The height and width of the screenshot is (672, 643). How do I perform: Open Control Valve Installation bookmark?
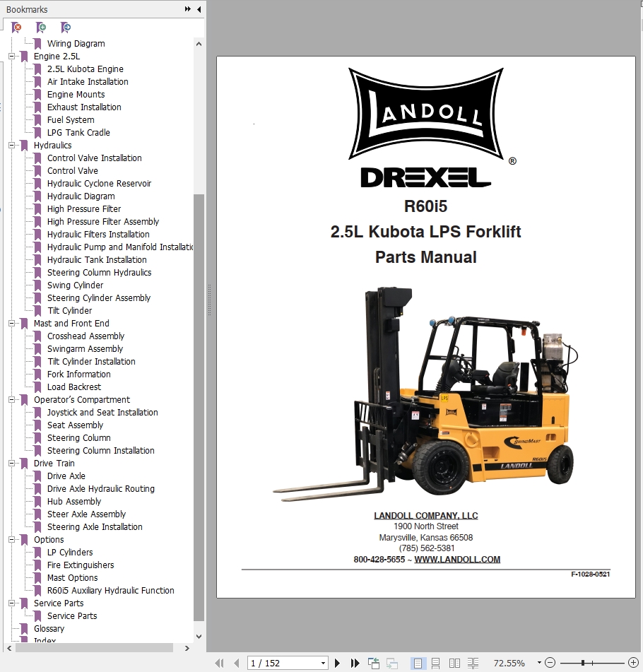coord(94,158)
